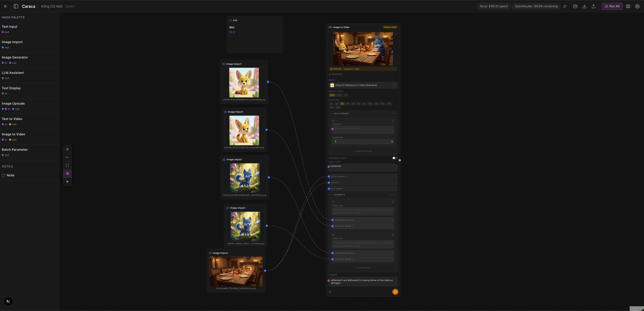Click the fal-ai link in the Info node
Screen dimensions: 644x311
pos(231,32)
